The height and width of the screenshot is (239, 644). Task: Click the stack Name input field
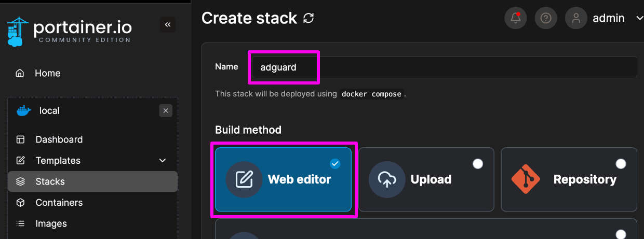(442, 67)
